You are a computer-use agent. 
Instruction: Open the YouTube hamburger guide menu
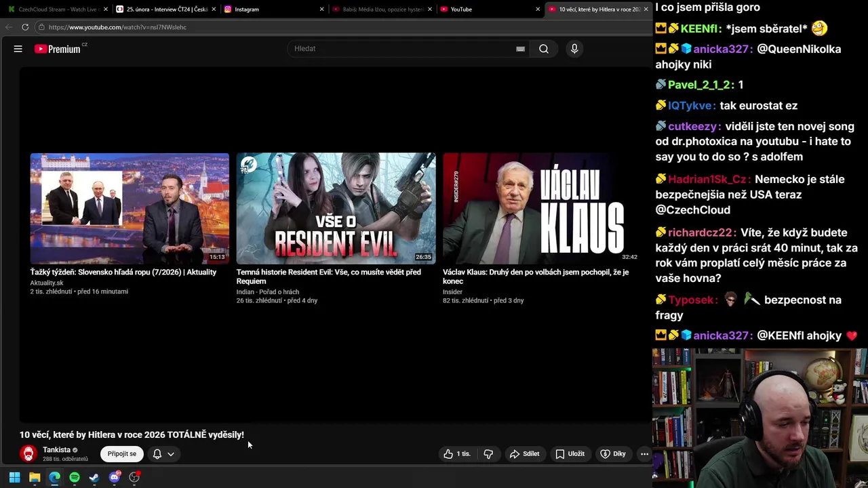point(18,49)
